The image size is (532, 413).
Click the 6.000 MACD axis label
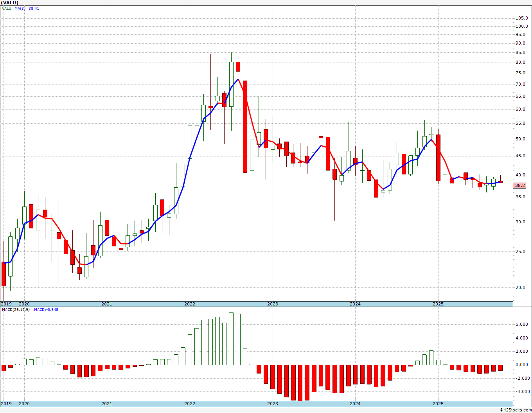coord(521,324)
